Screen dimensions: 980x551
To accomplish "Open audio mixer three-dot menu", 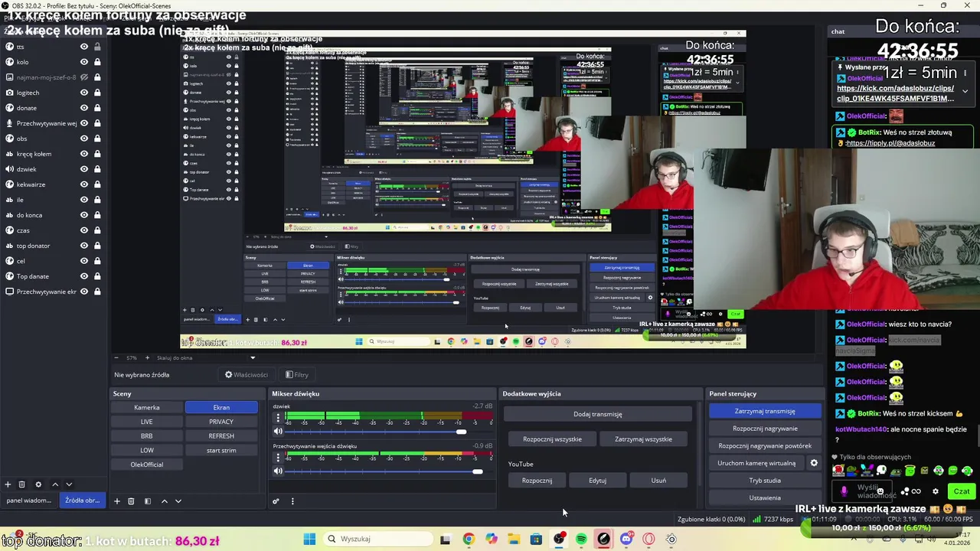I will (292, 501).
